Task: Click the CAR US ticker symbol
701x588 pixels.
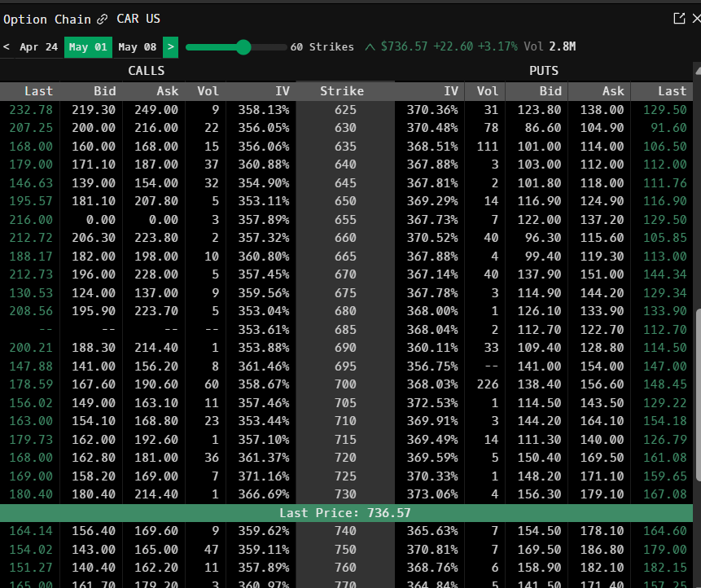Action: click(138, 19)
